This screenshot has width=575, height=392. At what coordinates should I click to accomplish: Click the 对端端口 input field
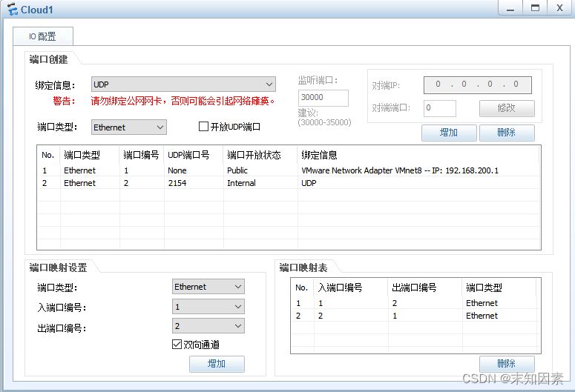(x=440, y=108)
